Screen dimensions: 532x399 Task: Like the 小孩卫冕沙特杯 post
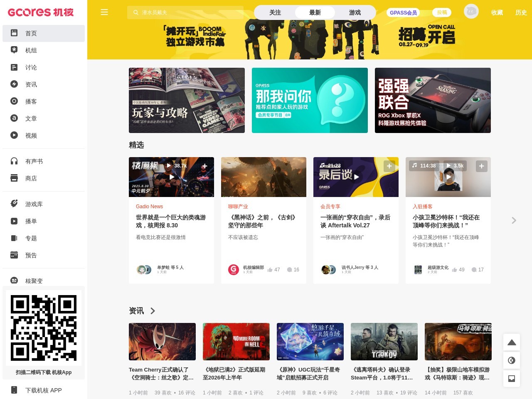pyautogui.click(x=458, y=270)
